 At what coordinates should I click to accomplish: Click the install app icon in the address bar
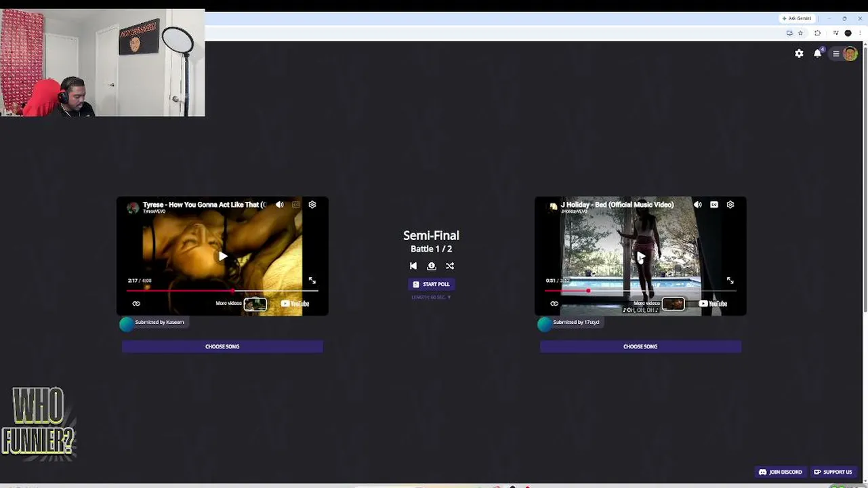click(789, 33)
